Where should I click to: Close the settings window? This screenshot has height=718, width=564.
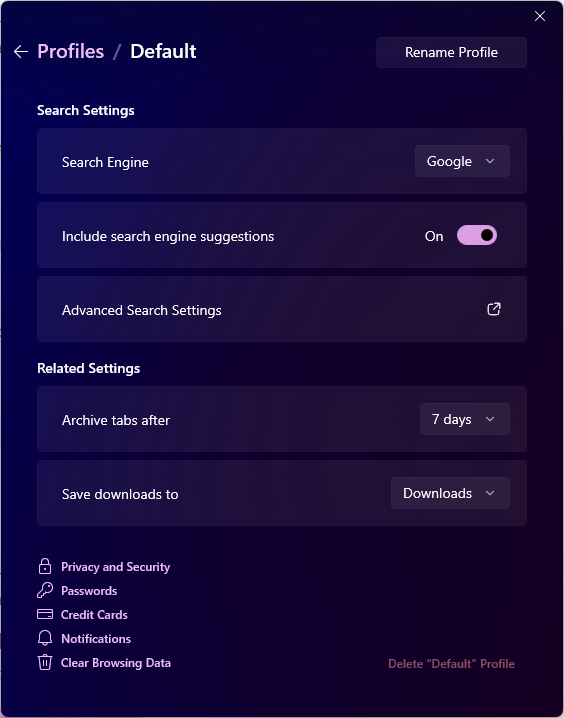540,16
